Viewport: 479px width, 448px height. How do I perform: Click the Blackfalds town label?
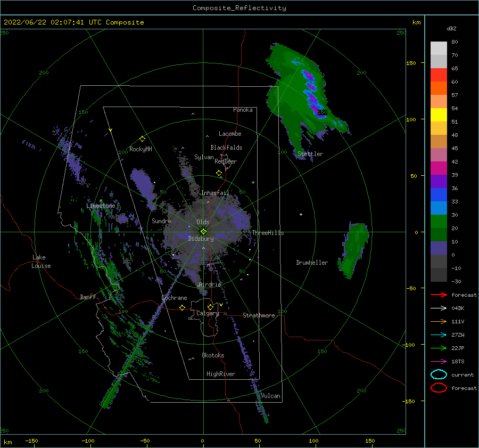click(226, 148)
